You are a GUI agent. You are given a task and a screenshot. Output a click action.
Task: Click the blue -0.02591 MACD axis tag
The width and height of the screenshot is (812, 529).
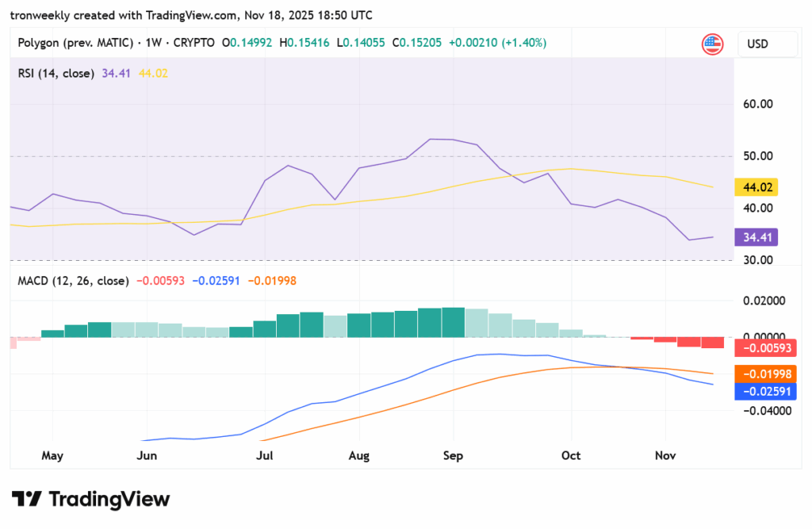point(764,391)
